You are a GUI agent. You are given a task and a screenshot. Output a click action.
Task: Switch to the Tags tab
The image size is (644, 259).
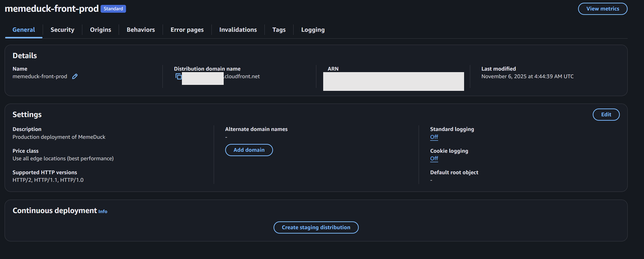pyautogui.click(x=279, y=30)
